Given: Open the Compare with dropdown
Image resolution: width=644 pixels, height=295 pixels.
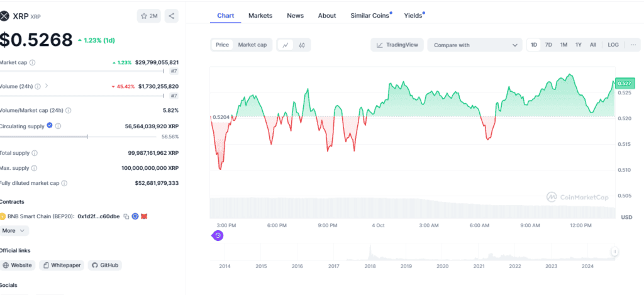Looking at the screenshot, I should pyautogui.click(x=475, y=45).
